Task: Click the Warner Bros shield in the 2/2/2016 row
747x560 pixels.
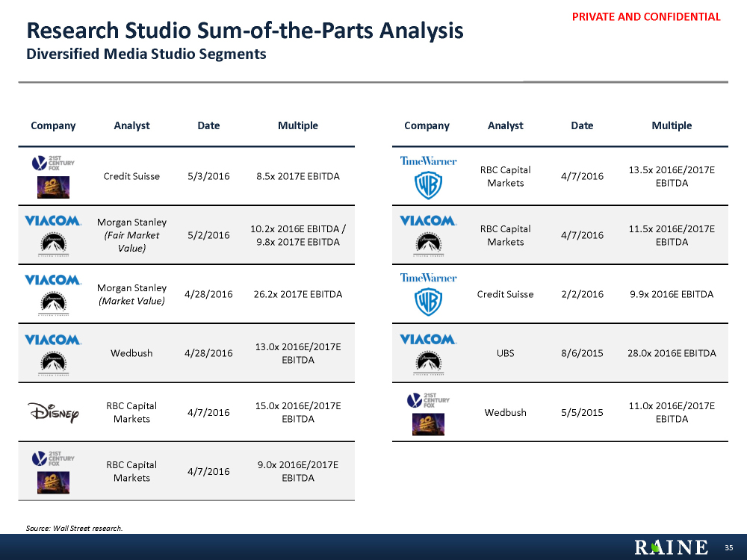Action: coord(428,302)
